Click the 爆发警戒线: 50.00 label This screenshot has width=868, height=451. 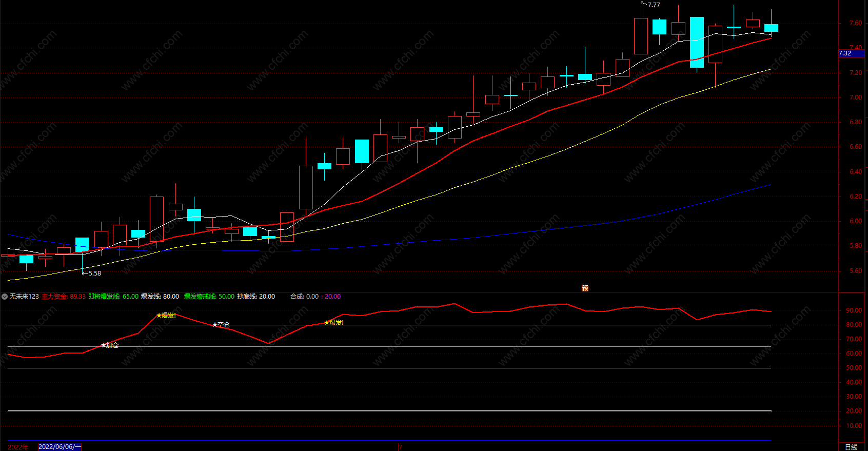pos(209,297)
